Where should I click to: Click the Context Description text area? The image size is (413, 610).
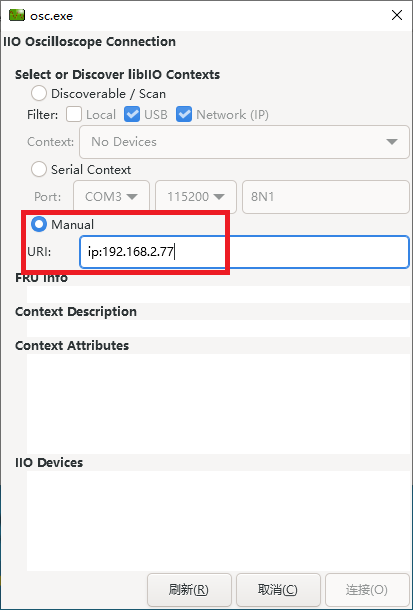point(218,328)
